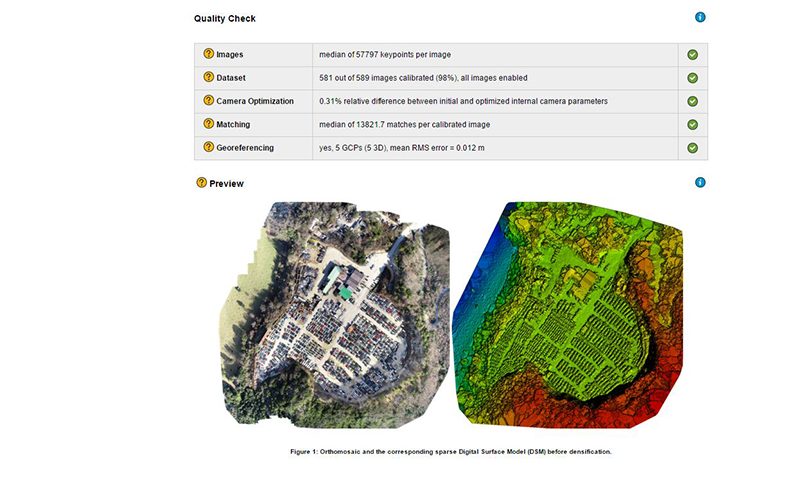Click the green check in Dataset row
The height and width of the screenshot is (480, 800).
pos(692,78)
